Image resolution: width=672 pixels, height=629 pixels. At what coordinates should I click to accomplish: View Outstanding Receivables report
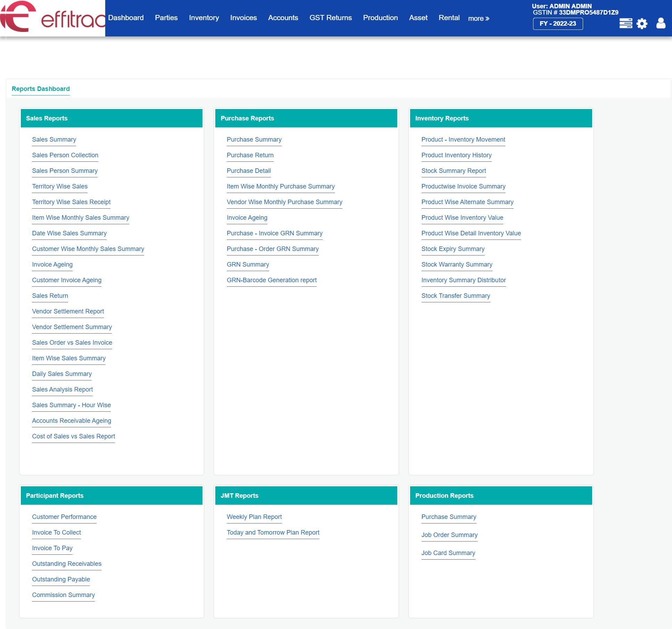coord(67,564)
